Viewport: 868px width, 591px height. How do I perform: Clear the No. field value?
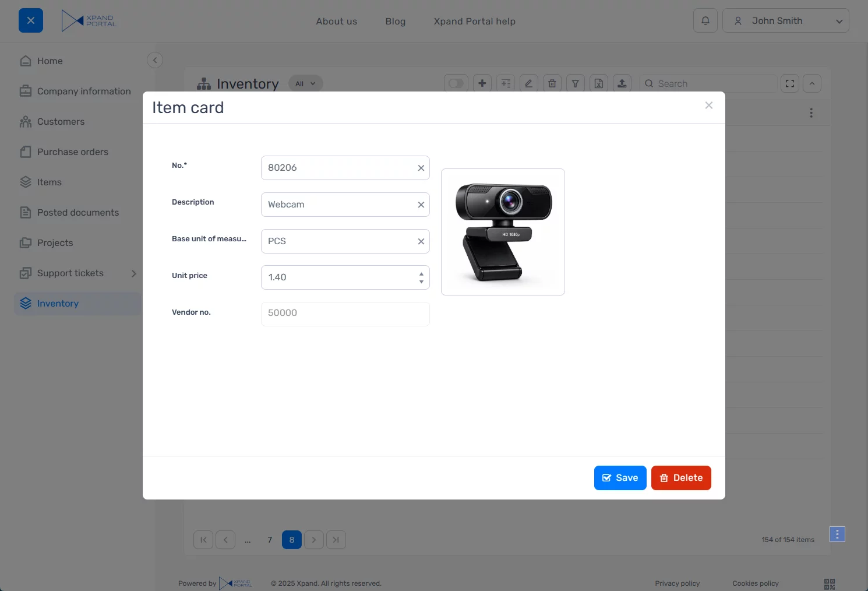click(421, 168)
